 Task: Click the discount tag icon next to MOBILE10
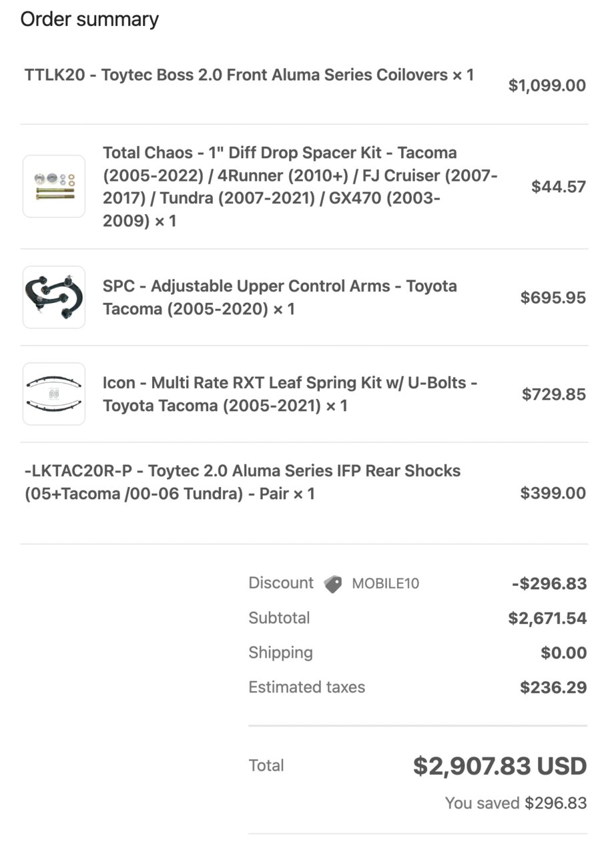coord(333,584)
